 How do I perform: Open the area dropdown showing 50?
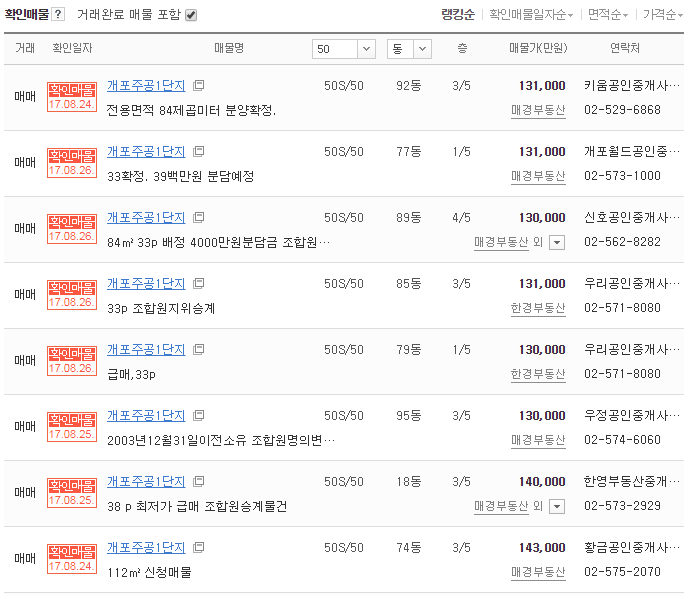(x=344, y=49)
